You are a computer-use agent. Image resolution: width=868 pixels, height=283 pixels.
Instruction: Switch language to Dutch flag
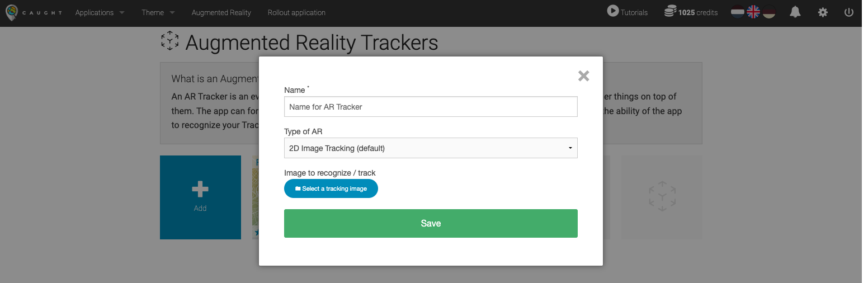[x=738, y=12]
